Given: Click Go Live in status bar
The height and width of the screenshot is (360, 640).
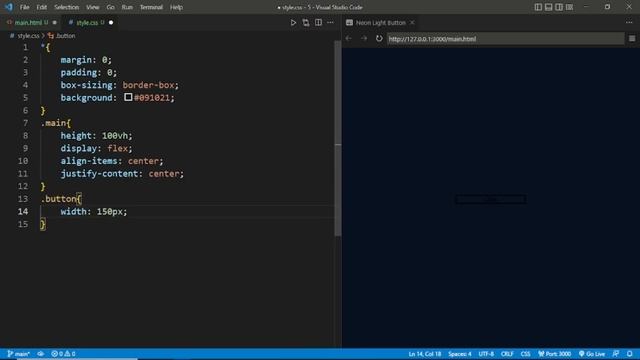Looking at the screenshot, I should coord(592,354).
